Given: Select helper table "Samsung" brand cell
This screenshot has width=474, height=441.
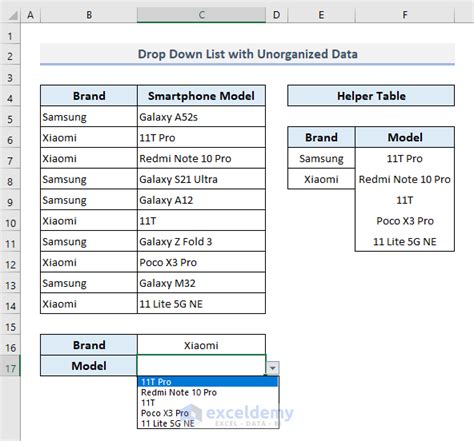Looking at the screenshot, I should click(x=321, y=158).
